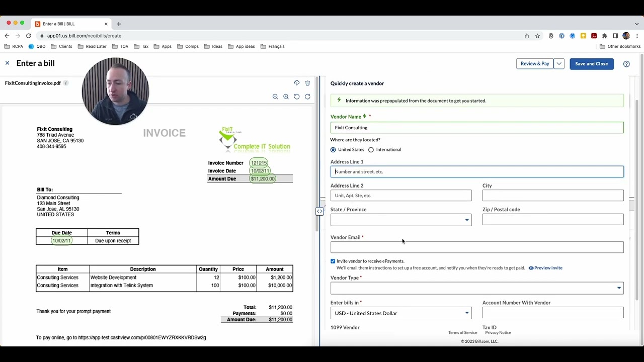
Task: Click the preview eye icon next to Preview invite
Action: [x=531, y=268]
